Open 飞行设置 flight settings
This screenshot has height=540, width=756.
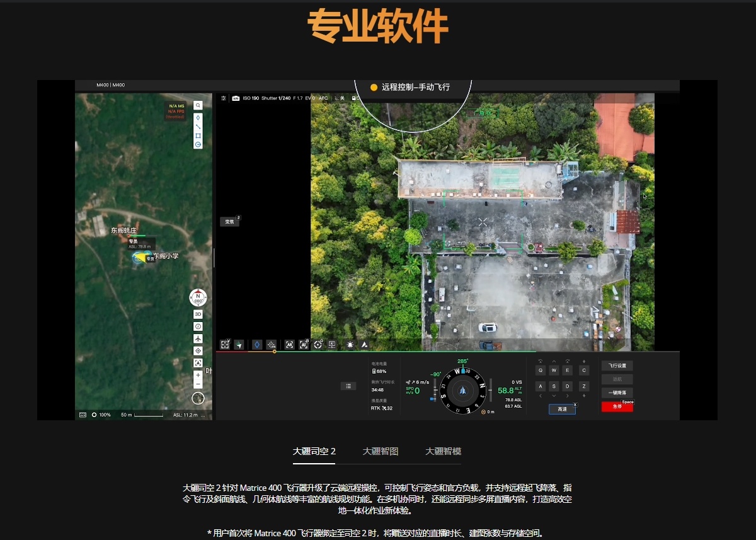617,365
